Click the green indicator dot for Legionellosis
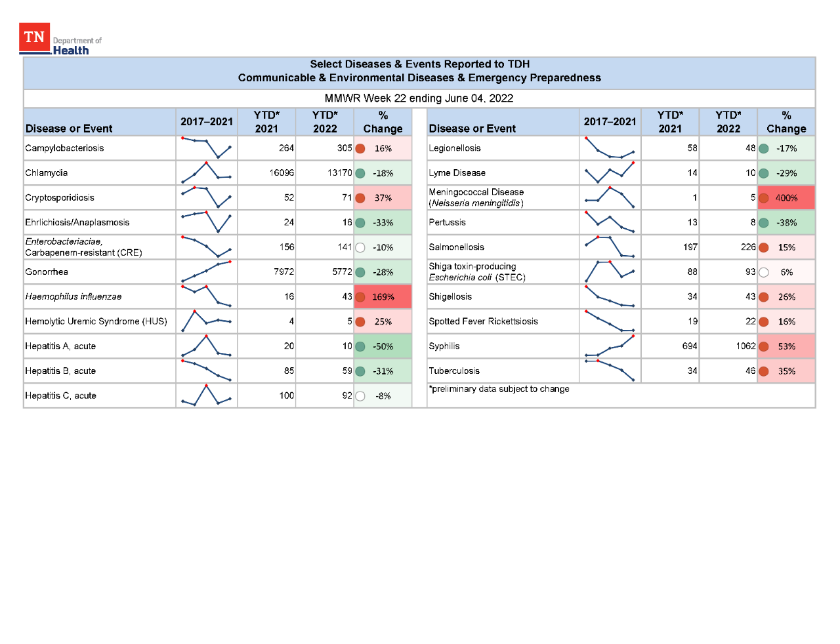Screen dimensions: 840x644 (x=764, y=148)
